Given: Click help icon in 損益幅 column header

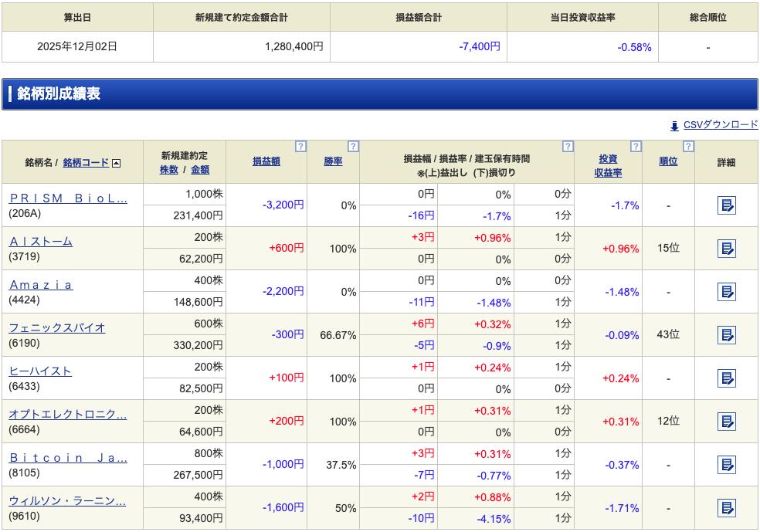Looking at the screenshot, I should 568,146.
